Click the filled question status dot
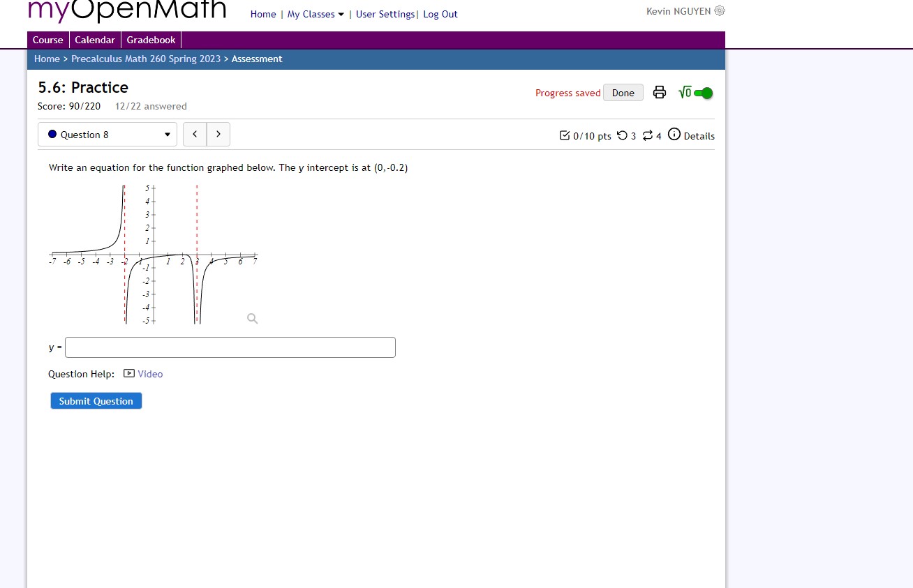This screenshot has width=913, height=588. (x=51, y=134)
